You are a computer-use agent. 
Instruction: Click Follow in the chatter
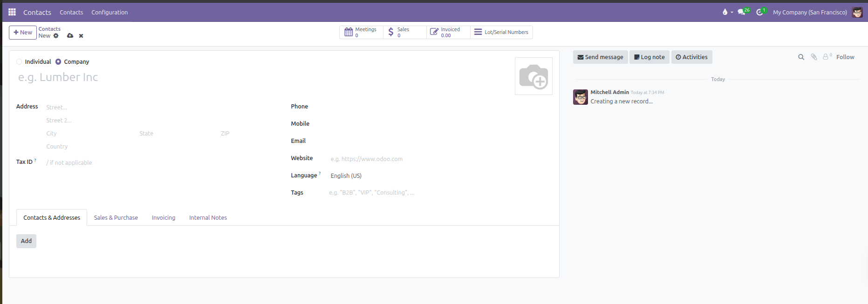845,57
